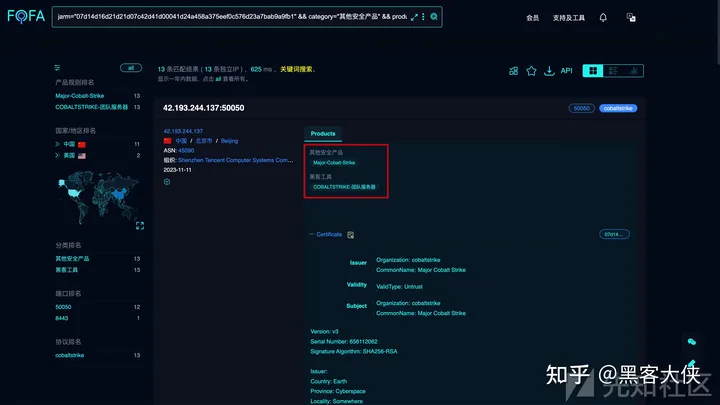
Task: Download the search results
Action: (x=549, y=71)
